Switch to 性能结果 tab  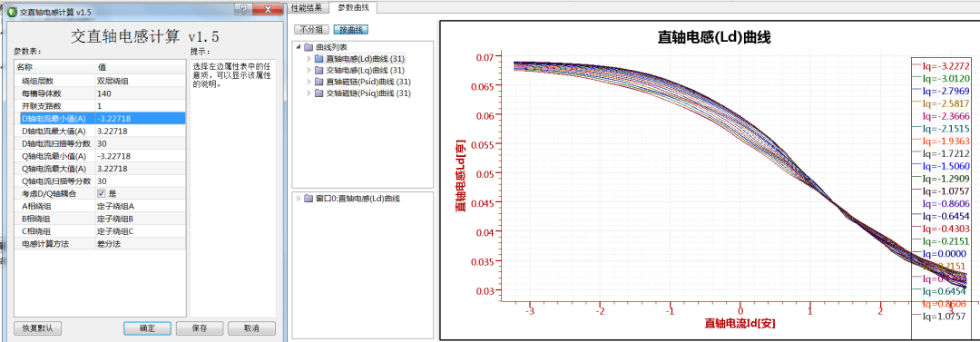tap(307, 7)
